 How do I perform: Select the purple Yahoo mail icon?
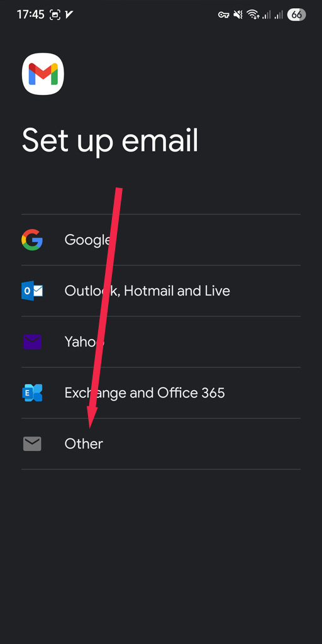click(x=32, y=341)
